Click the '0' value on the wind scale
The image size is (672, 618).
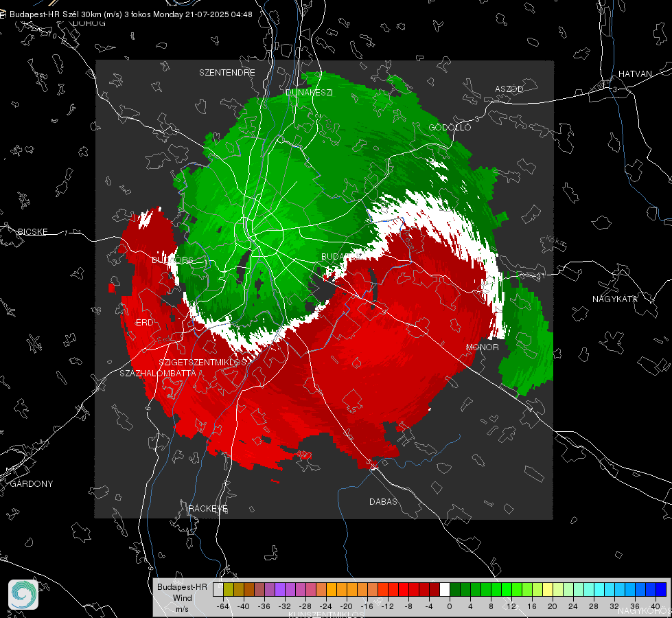(450, 606)
